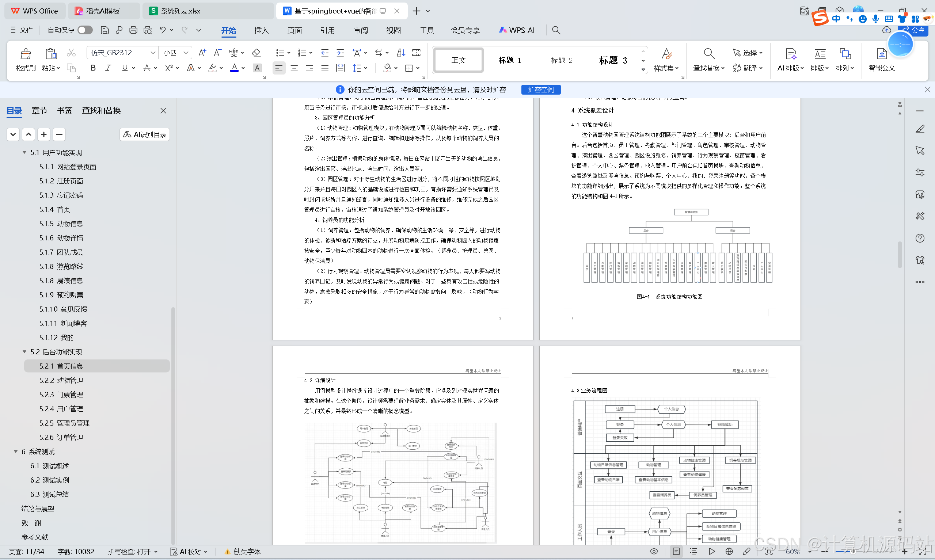Click the 分享 share button
This screenshot has width=935, height=560.
913,30
